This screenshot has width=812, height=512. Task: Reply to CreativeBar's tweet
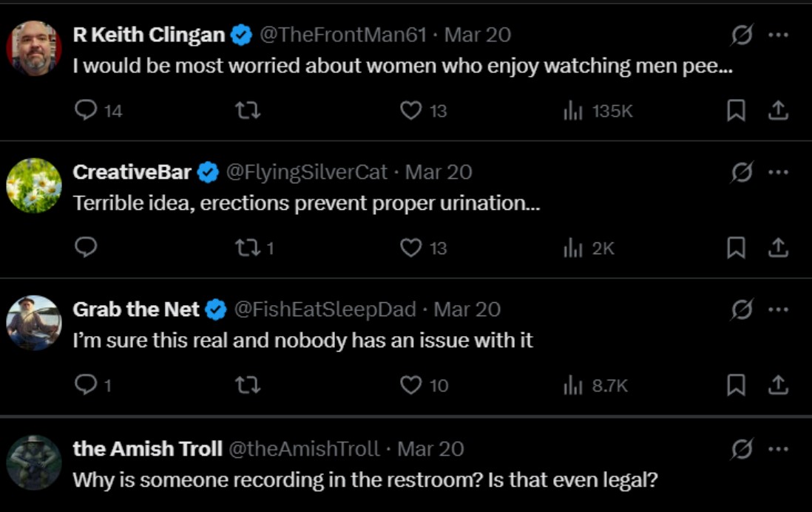86,248
